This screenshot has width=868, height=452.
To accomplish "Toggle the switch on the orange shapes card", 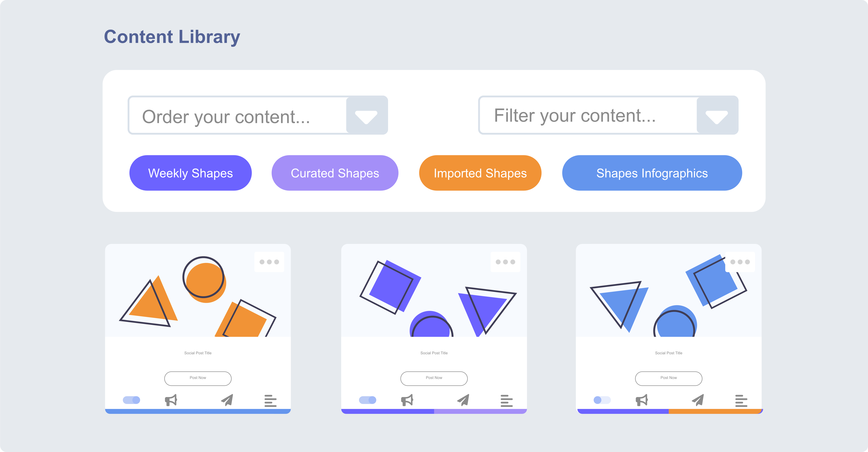I will pos(131,400).
